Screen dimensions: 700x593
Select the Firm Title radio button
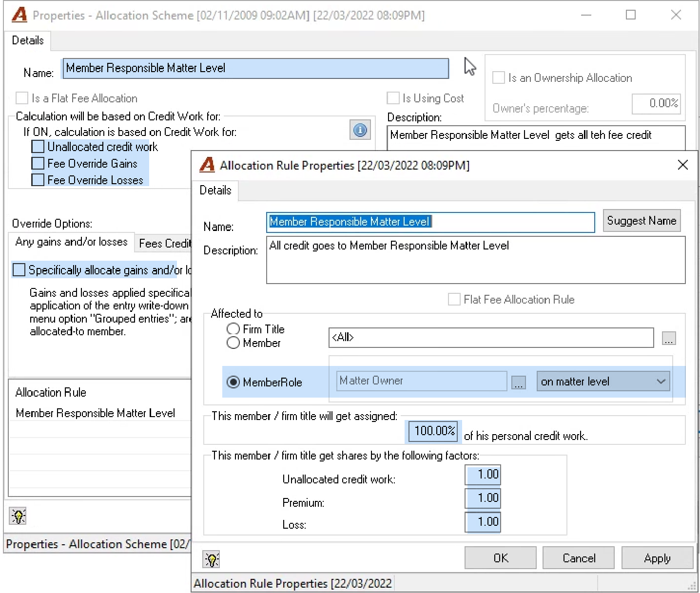(x=233, y=329)
